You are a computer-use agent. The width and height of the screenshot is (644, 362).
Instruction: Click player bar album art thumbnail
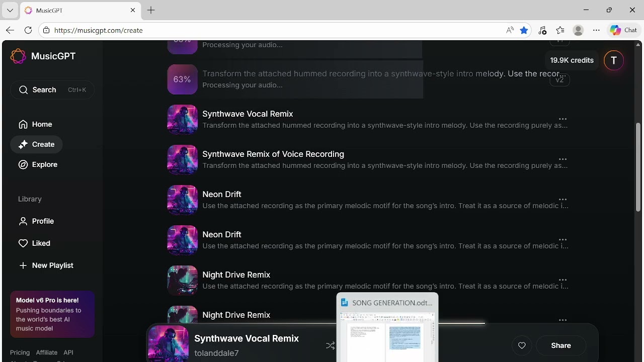[x=168, y=343]
